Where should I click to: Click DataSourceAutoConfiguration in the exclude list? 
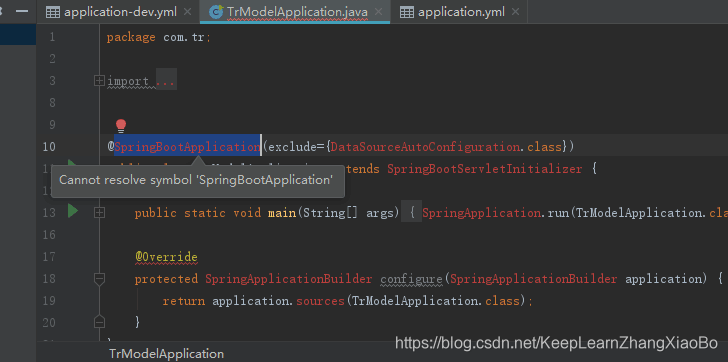pyautogui.click(x=425, y=147)
